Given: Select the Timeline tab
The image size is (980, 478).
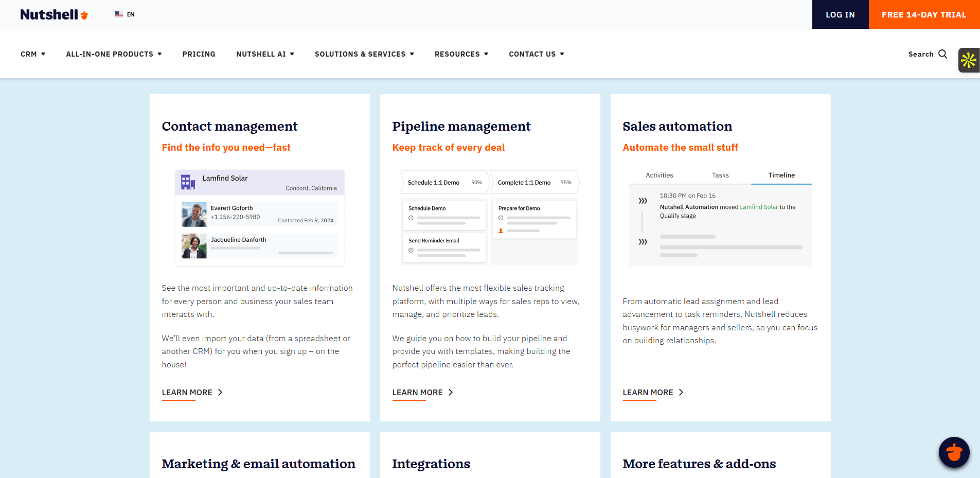Looking at the screenshot, I should pos(781,175).
